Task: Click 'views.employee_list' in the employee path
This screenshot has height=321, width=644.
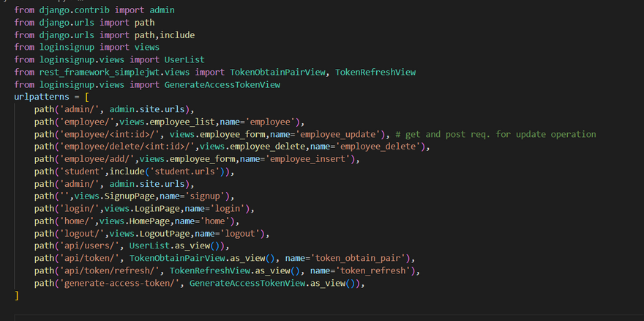Action: tap(167, 122)
